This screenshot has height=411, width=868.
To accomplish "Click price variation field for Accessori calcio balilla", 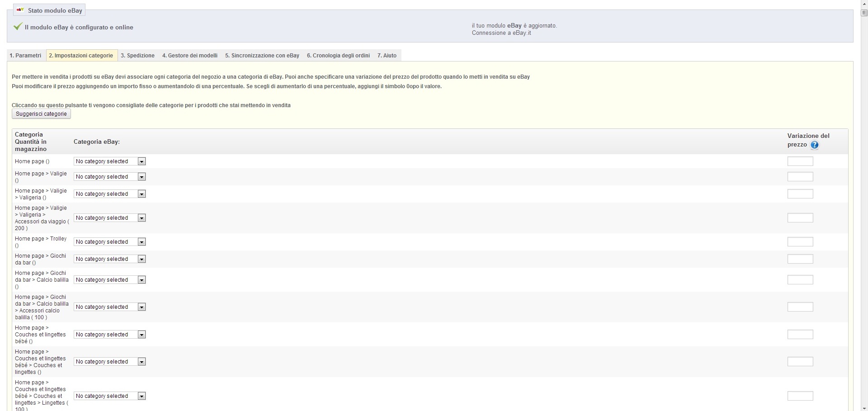I will tap(800, 307).
